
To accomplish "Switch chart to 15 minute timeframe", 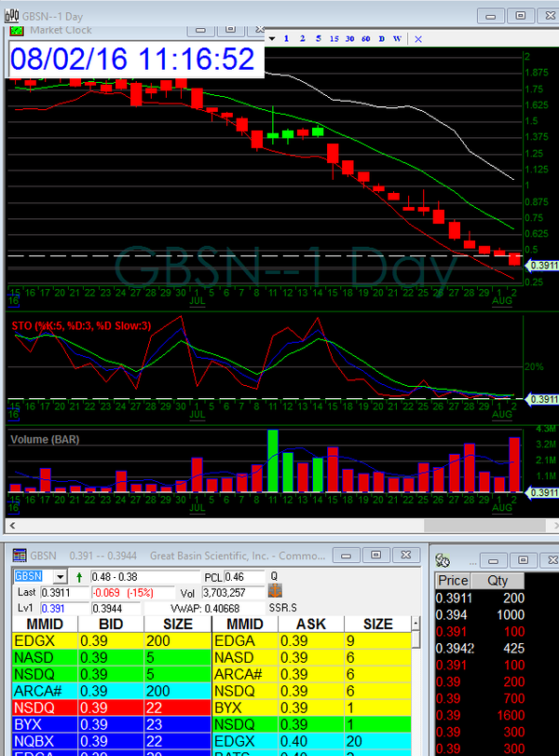I will (x=333, y=39).
